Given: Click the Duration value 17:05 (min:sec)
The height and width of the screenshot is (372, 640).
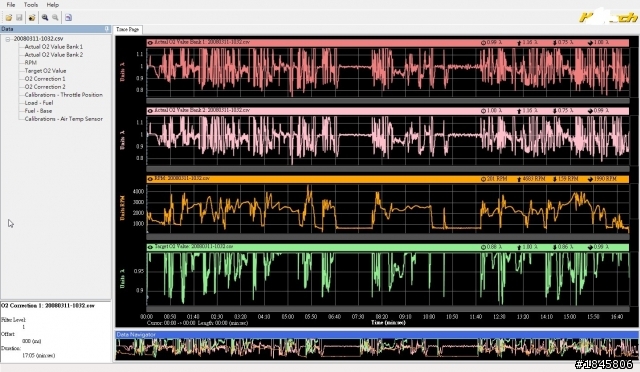Looking at the screenshot, I should tap(38, 355).
